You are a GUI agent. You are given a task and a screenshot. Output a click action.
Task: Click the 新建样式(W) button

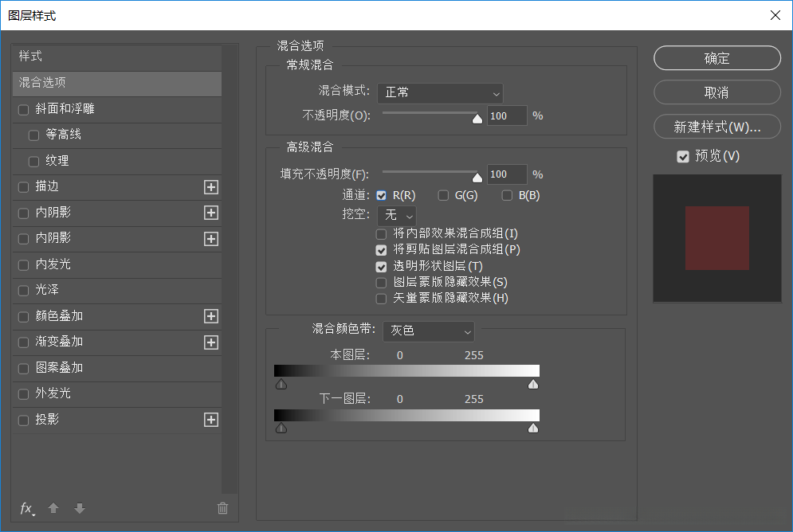tap(716, 127)
